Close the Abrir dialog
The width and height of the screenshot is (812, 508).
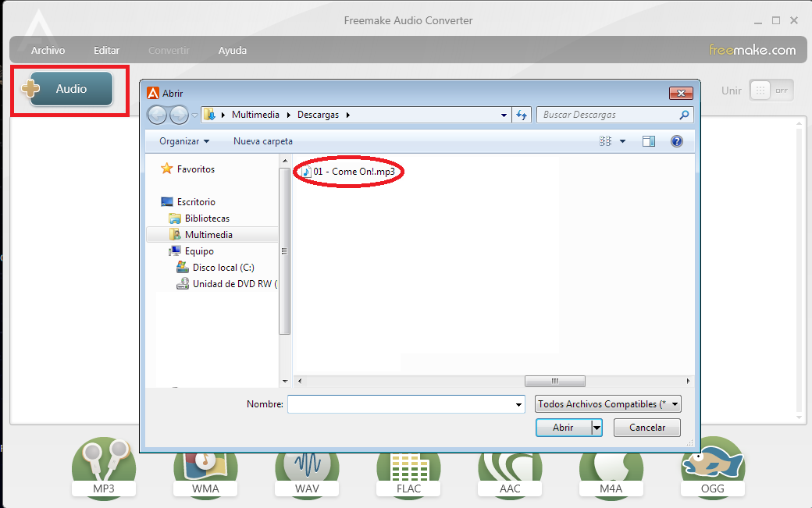pos(681,93)
